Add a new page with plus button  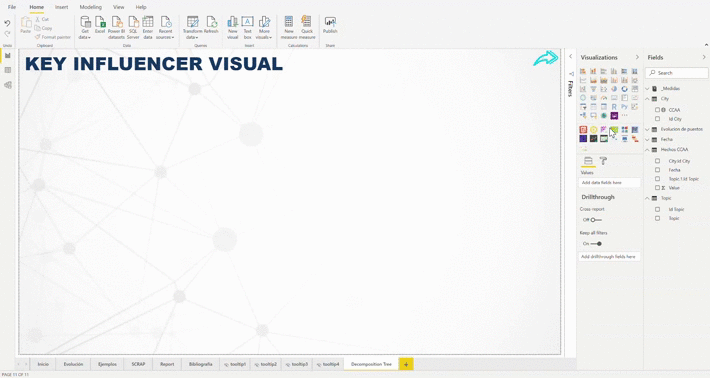[x=406, y=364]
